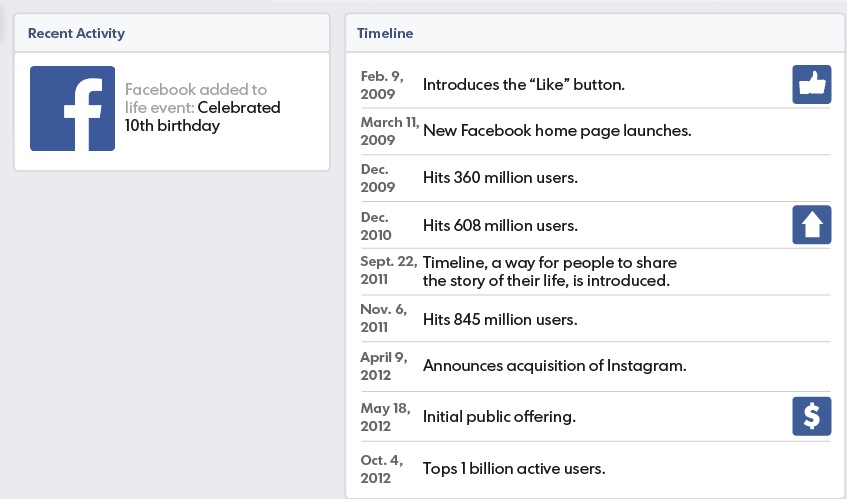Select Tops 1 billion active users entry
The height and width of the screenshot is (499, 847).
point(514,469)
